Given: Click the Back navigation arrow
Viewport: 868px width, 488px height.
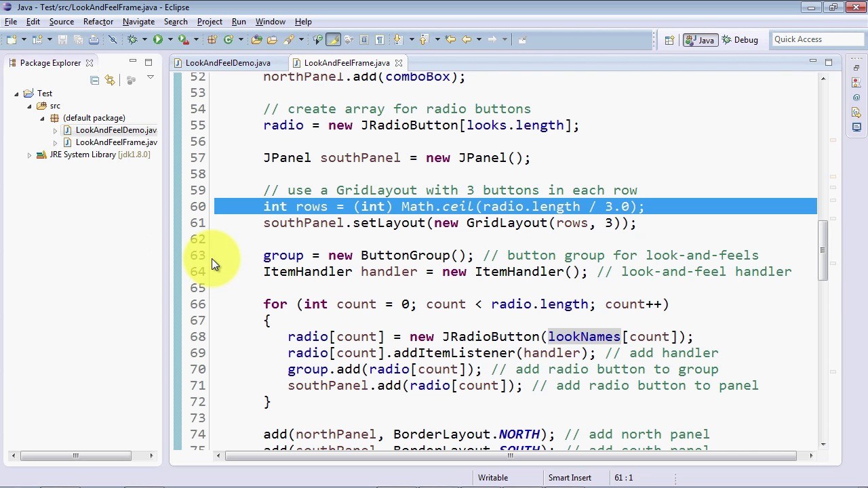Looking at the screenshot, I should click(467, 39).
